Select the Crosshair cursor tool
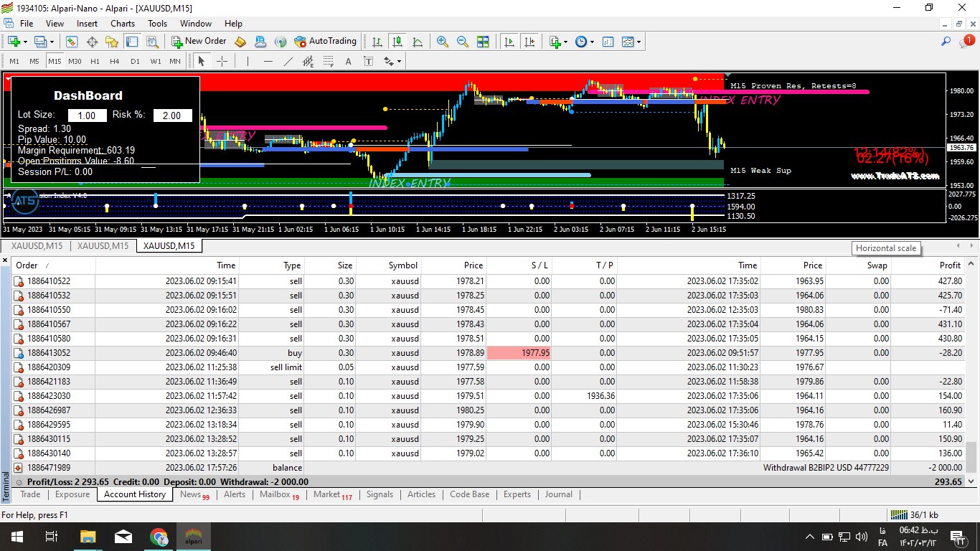 [x=222, y=61]
